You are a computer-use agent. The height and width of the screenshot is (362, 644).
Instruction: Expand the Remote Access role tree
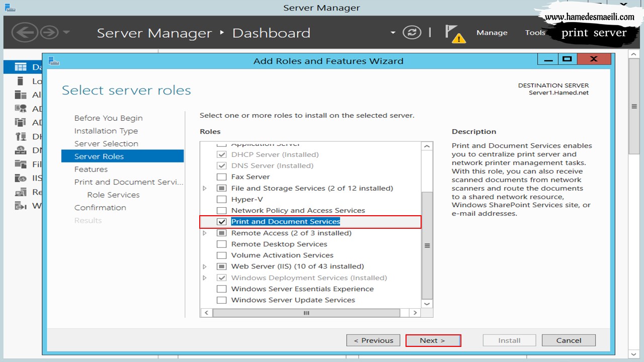click(205, 233)
